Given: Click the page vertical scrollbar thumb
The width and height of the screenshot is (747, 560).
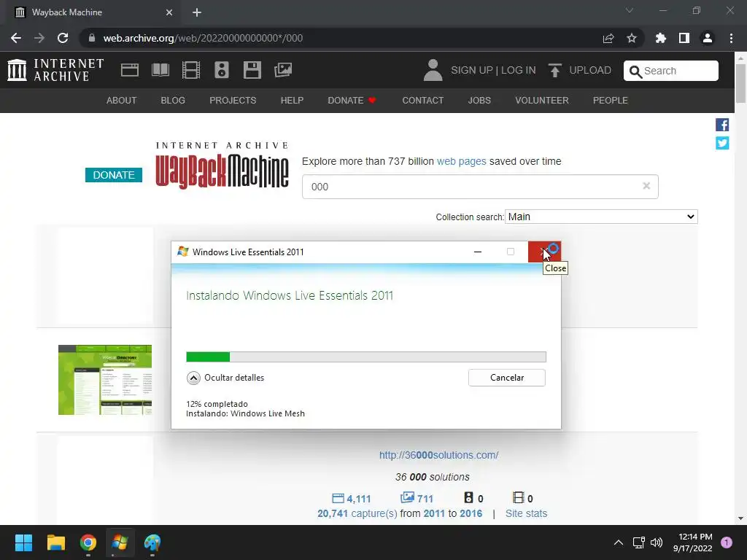Looking at the screenshot, I should pyautogui.click(x=740, y=83).
